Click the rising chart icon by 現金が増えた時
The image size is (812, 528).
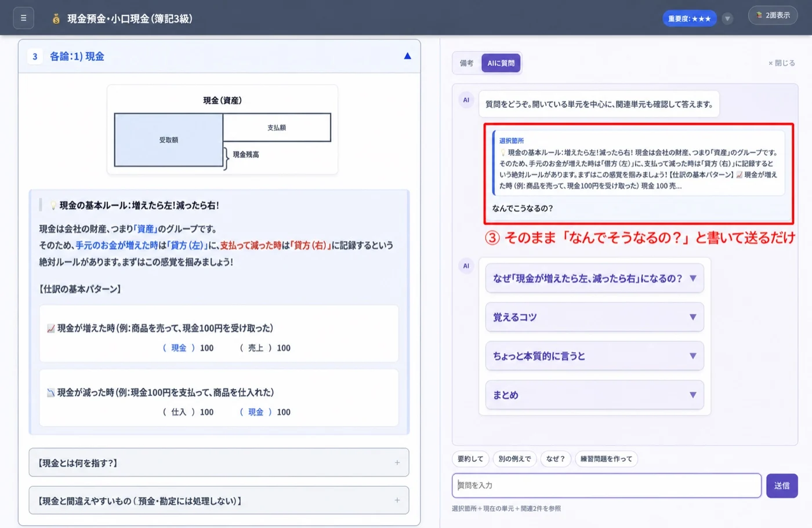pyautogui.click(x=50, y=329)
